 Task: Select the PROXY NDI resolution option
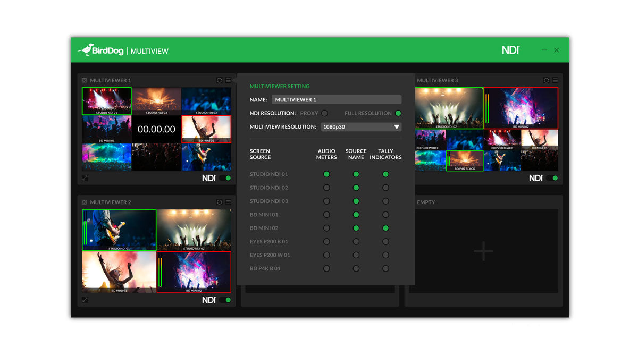coord(324,113)
